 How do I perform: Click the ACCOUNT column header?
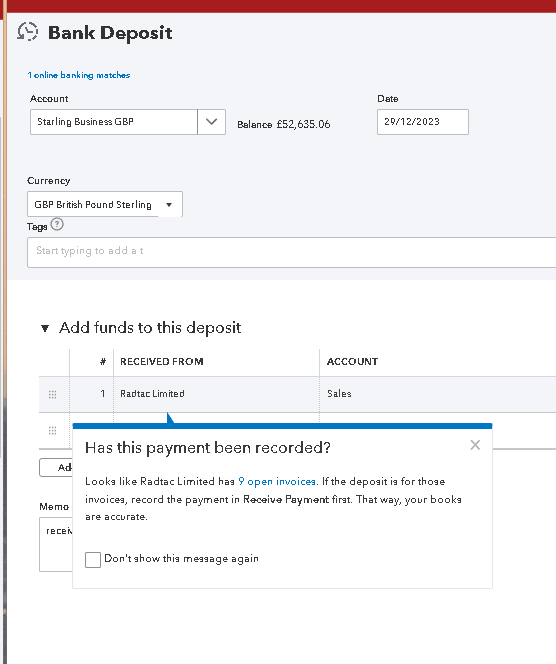point(352,362)
